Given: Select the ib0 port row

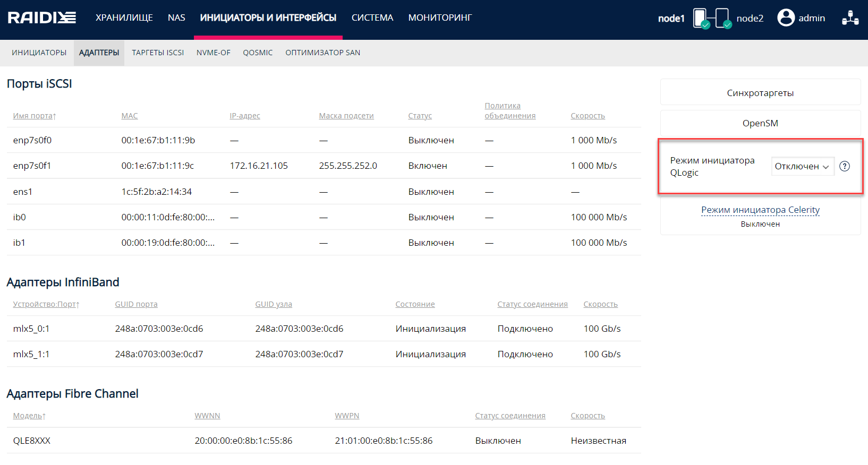Looking at the screenshot, I should coord(324,217).
